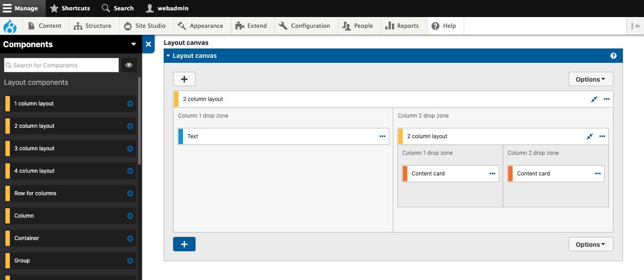Viewport: 644px width, 280px height.
Task: Open outer 2 column layout more menu
Action: tap(607, 99)
